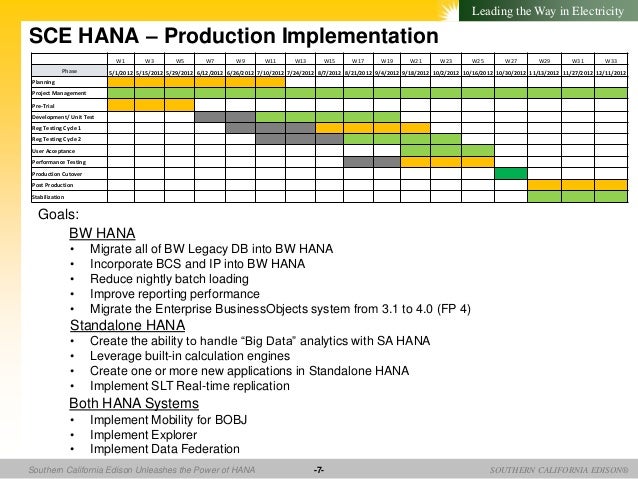Click the 12/11/2012 date cell

coord(611,73)
